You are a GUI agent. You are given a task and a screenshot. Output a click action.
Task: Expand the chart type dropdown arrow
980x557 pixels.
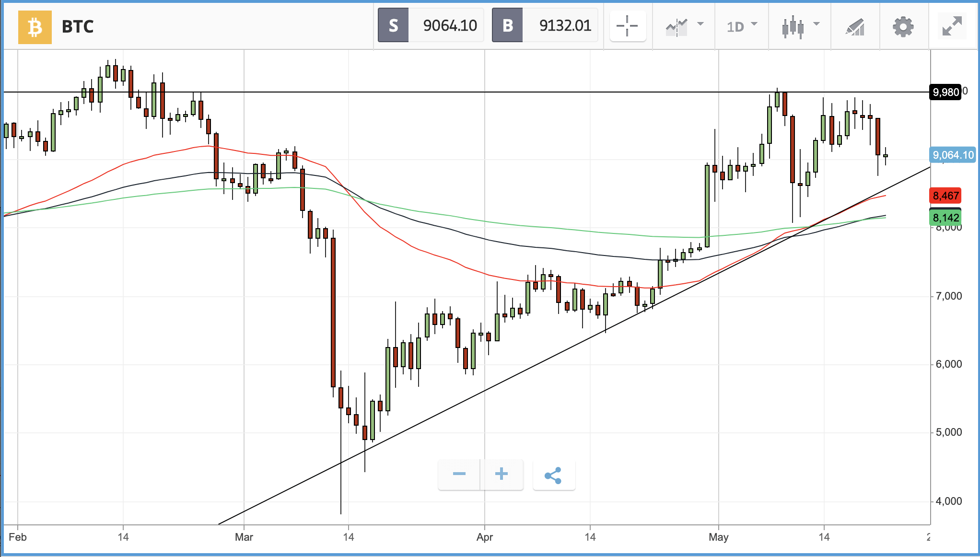tap(817, 23)
